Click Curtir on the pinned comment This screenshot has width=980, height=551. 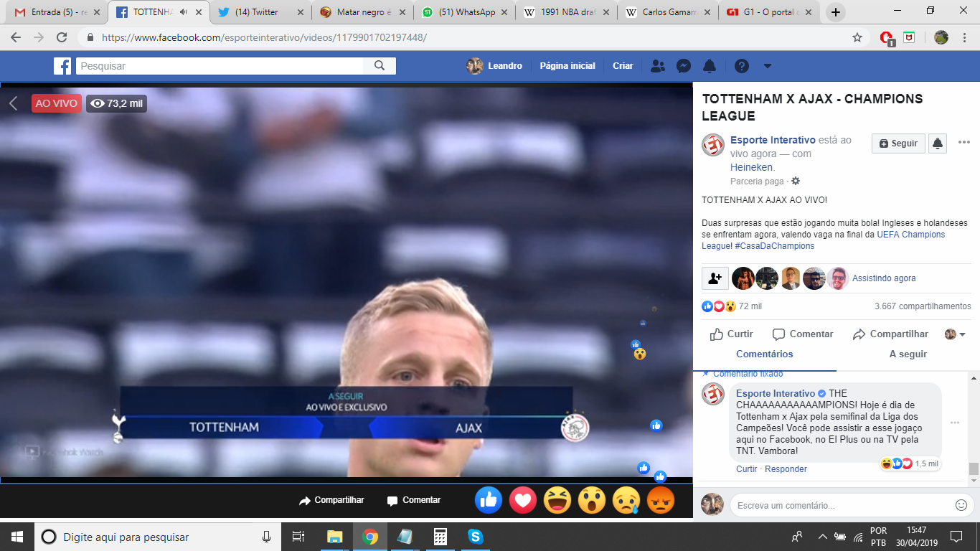747,469
